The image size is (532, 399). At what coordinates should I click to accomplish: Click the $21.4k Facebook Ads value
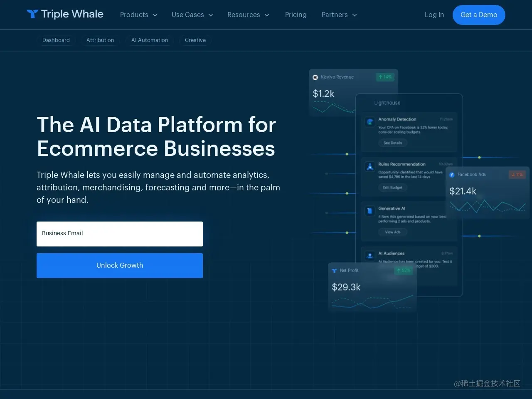[x=463, y=191]
